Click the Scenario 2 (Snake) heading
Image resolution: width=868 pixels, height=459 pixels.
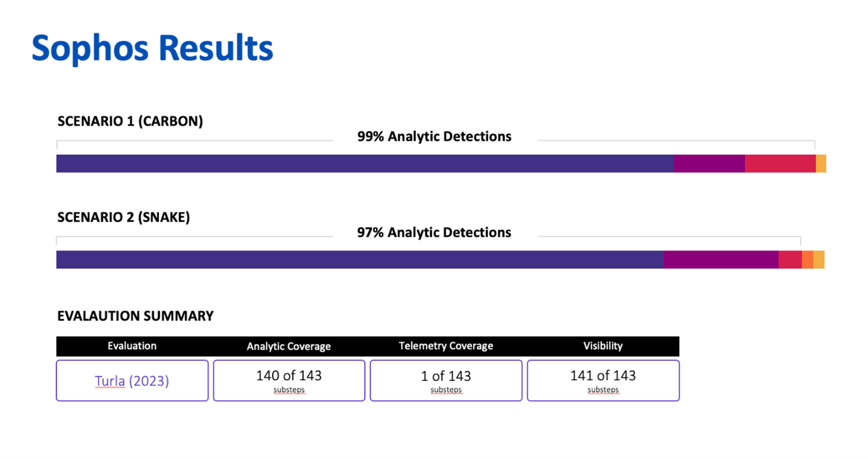pos(123,217)
